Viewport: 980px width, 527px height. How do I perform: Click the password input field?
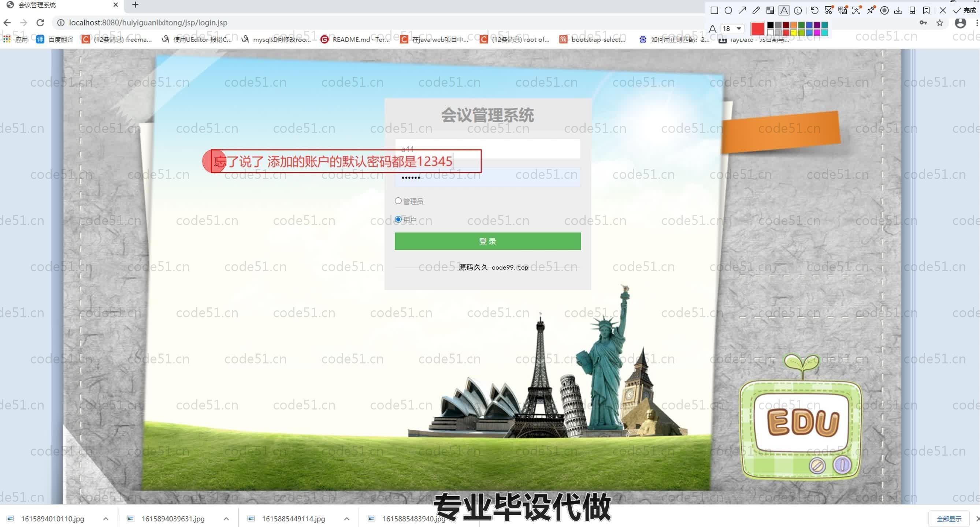[488, 177]
